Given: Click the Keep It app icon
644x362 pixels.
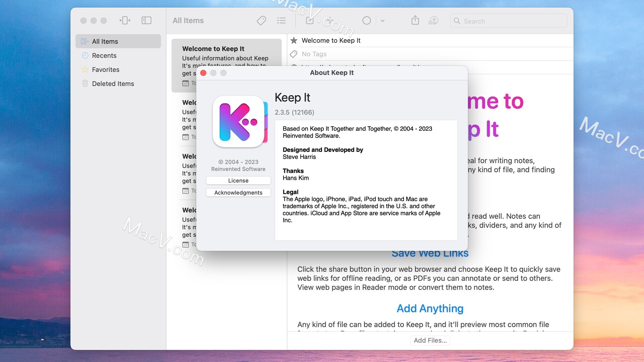Looking at the screenshot, I should (x=238, y=122).
